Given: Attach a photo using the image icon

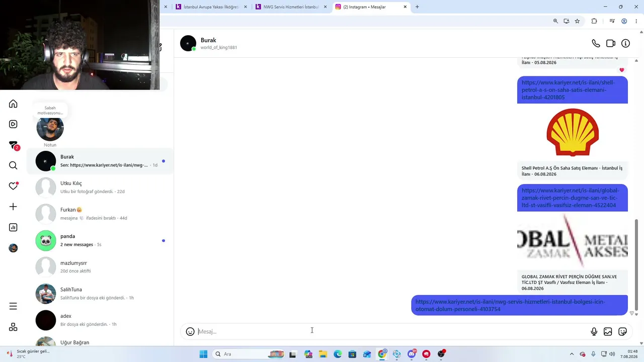Looking at the screenshot, I should pyautogui.click(x=608, y=331).
